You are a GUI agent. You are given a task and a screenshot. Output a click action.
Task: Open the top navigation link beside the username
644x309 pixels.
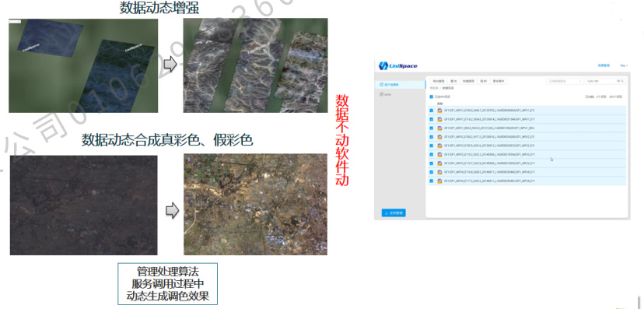[604, 65]
